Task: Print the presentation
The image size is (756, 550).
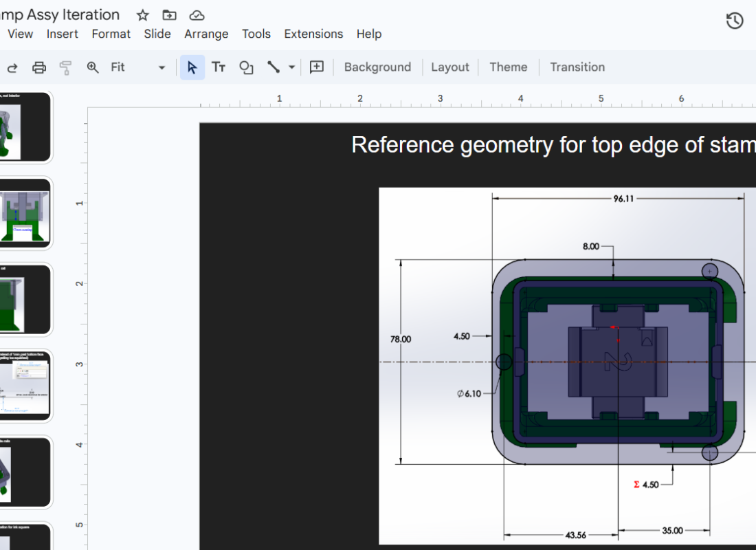Action: [x=39, y=67]
